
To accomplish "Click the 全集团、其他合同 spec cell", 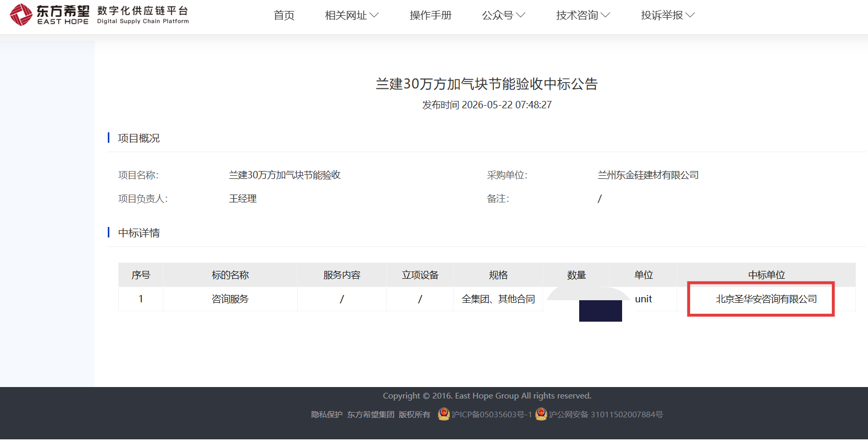I will [x=498, y=299].
